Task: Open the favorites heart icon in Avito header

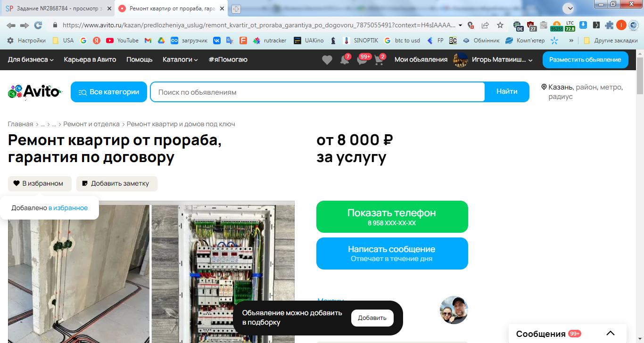Action: coord(327,60)
